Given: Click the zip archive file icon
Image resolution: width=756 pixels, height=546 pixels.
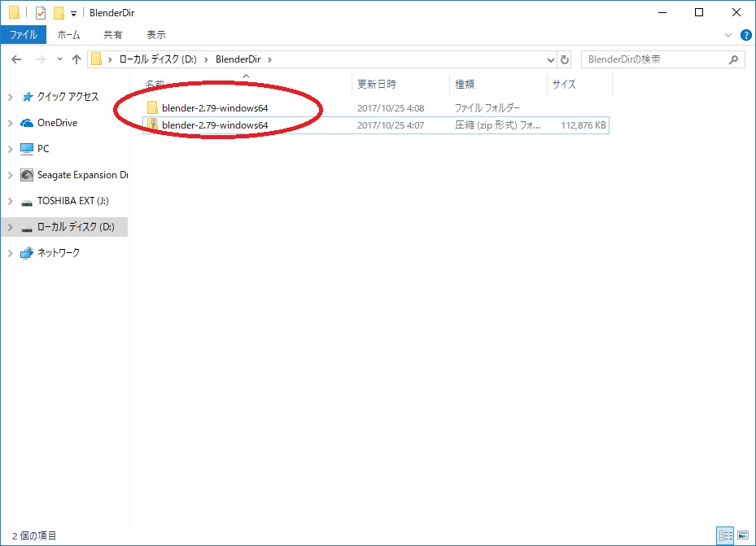Looking at the screenshot, I should 152,124.
